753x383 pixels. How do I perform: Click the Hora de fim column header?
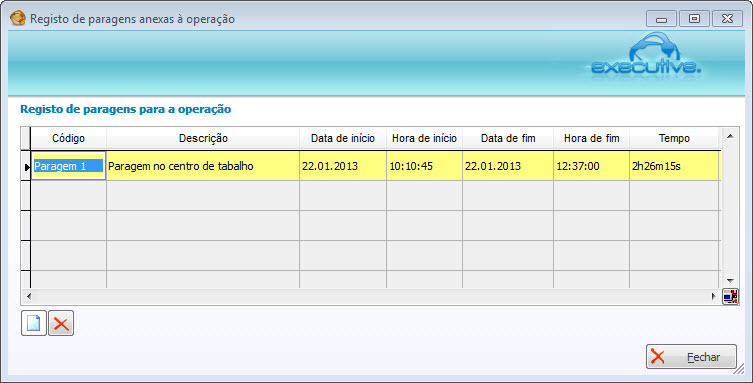pyautogui.click(x=592, y=138)
